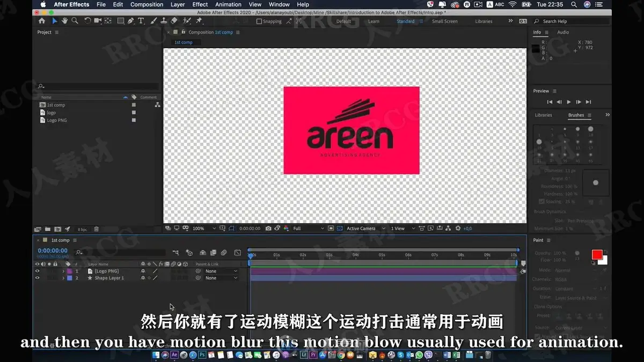This screenshot has width=644, height=362.
Task: Switch to the Default workspace
Action: 343,21
